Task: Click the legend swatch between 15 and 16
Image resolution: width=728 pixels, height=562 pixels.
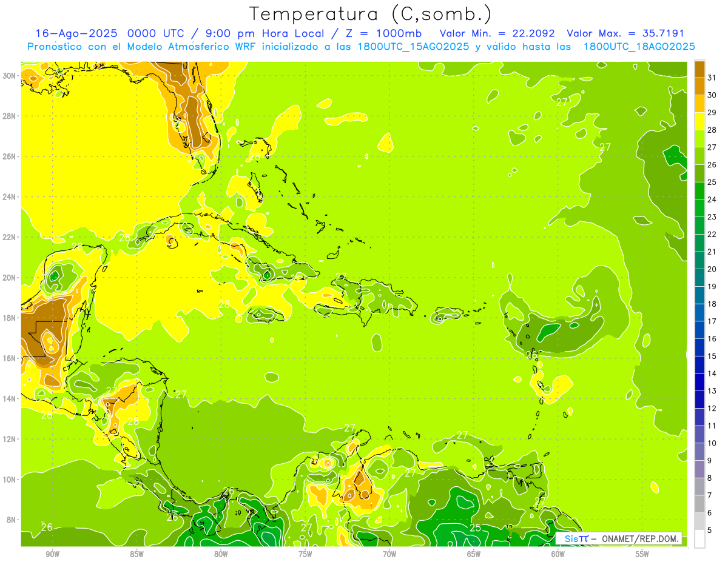Action: point(699,347)
